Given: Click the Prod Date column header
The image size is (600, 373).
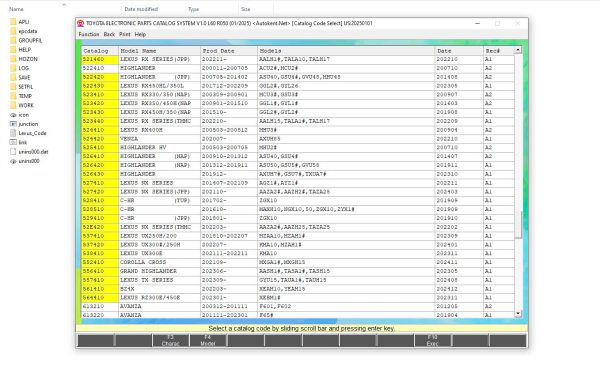Looking at the screenshot, I should pos(229,51).
